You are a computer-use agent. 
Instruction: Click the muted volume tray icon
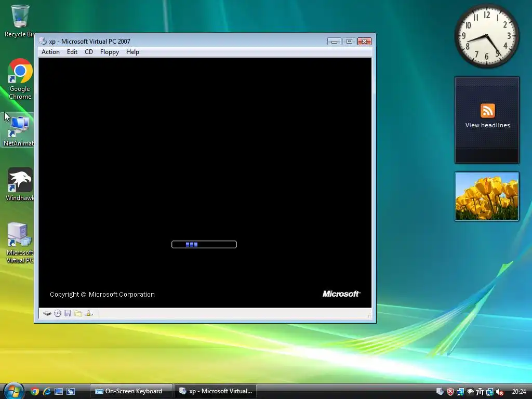click(x=499, y=392)
